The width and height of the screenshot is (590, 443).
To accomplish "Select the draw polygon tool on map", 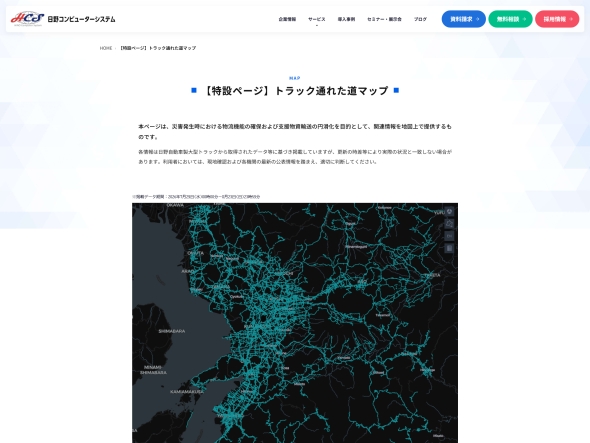I will point(449,224).
